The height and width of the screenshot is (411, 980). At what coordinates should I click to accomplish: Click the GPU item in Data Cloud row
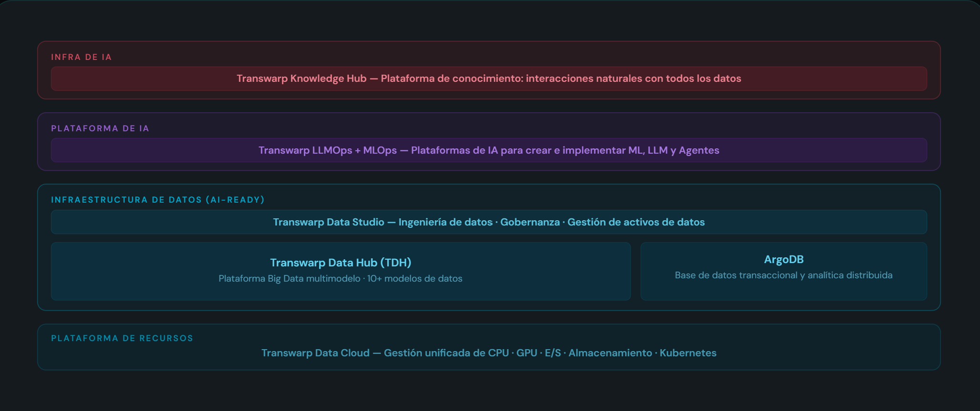527,353
